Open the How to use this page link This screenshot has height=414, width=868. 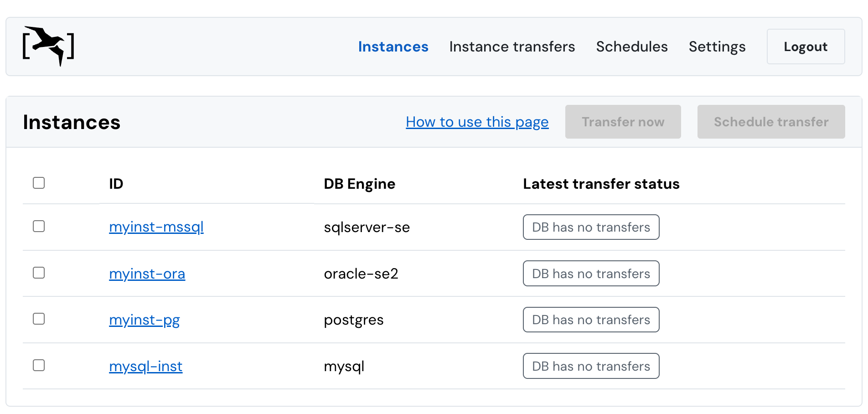[x=477, y=122]
